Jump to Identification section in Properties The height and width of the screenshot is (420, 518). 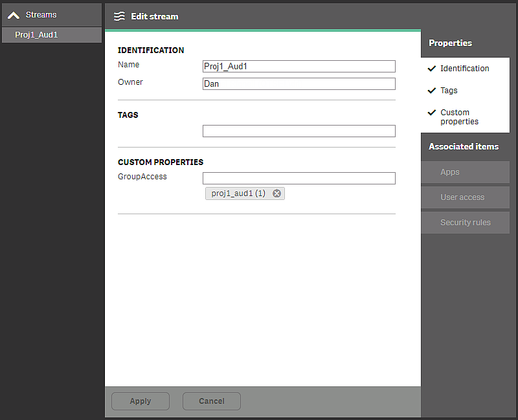pos(464,69)
